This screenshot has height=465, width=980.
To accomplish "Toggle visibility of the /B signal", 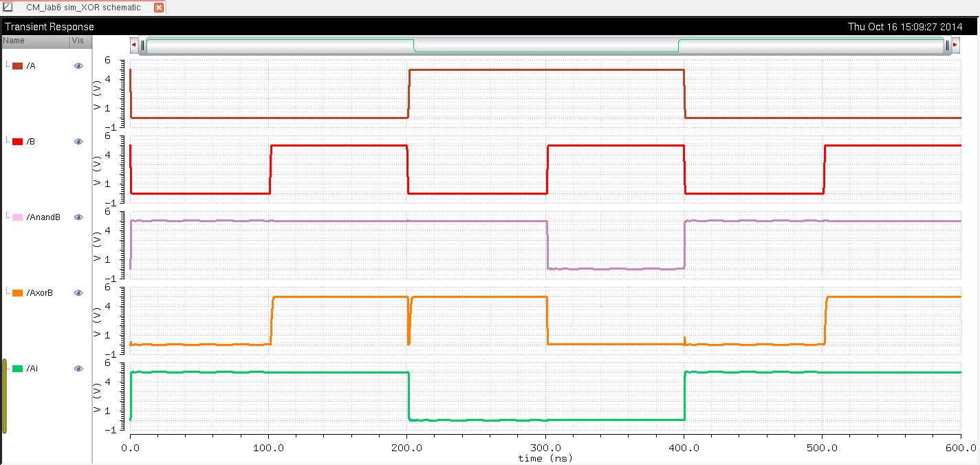I will pyautogui.click(x=78, y=141).
